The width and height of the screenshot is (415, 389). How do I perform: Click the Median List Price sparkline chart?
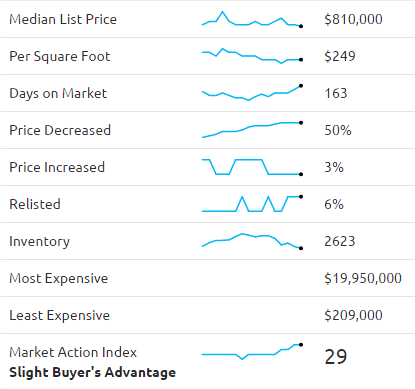[252, 20]
